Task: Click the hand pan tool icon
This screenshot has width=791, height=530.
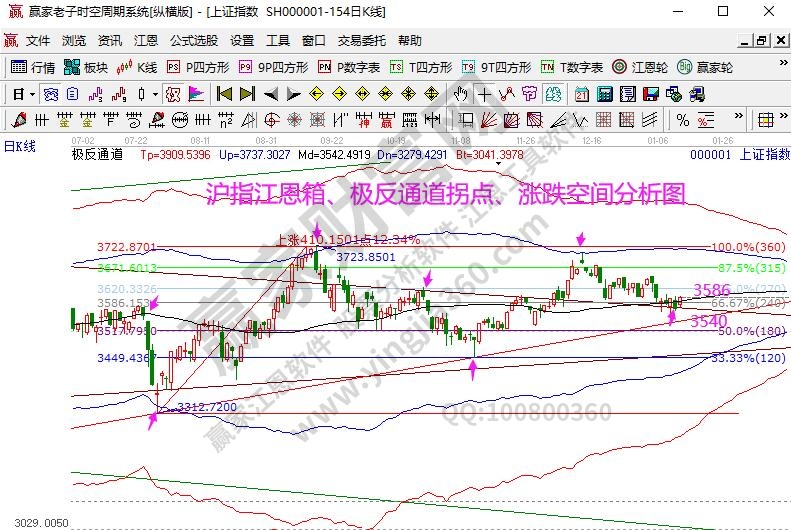Action: point(461,94)
